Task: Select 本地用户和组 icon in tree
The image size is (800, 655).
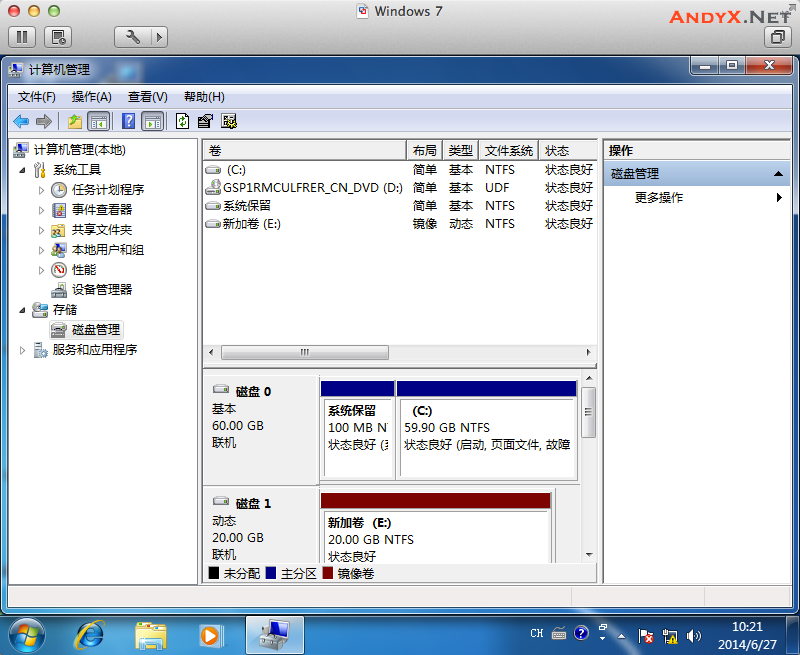Action: click(x=59, y=250)
